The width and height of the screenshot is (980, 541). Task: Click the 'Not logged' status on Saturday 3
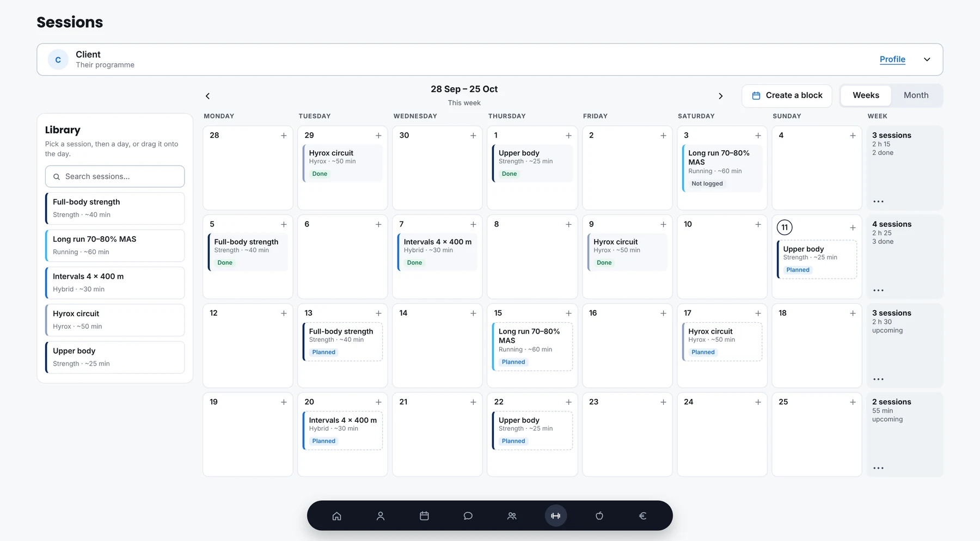(x=707, y=183)
